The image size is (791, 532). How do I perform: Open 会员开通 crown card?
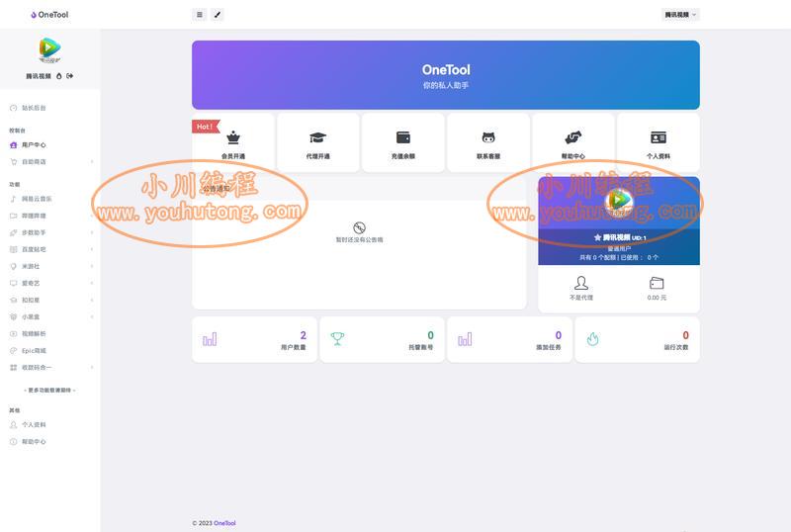pyautogui.click(x=233, y=142)
